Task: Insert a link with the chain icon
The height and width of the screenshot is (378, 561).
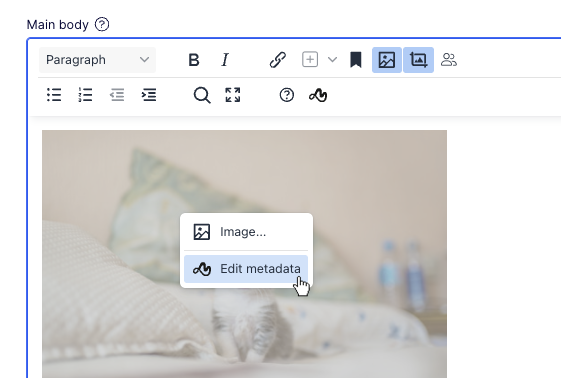Action: [278, 60]
